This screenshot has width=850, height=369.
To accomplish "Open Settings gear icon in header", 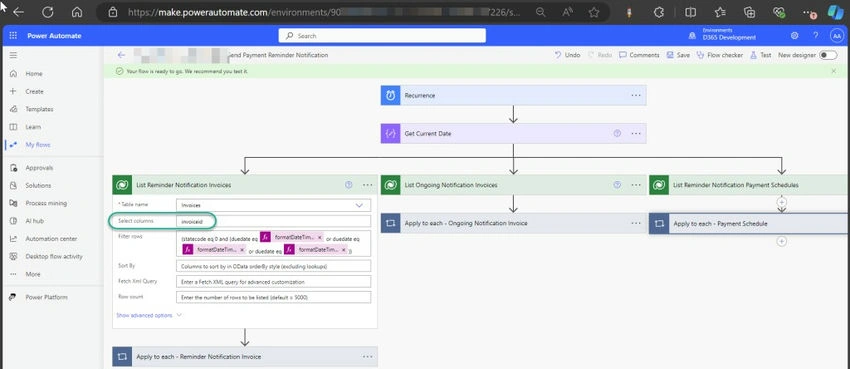I will coord(795,36).
